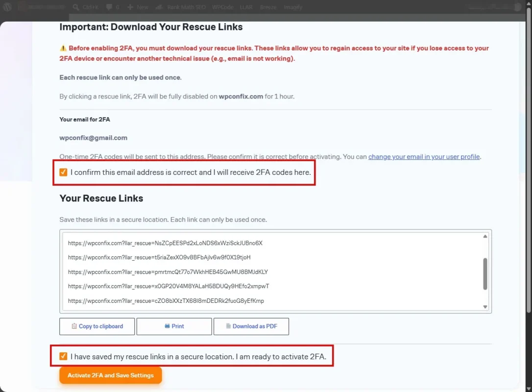Click the printer icon in Print button
Viewport: 532px width, 392px height.
(x=167, y=326)
